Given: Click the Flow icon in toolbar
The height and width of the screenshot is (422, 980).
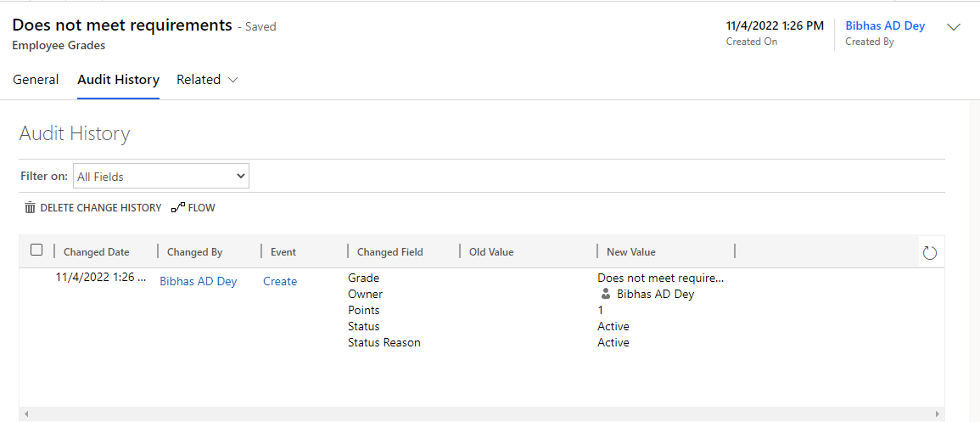Looking at the screenshot, I should [x=178, y=207].
